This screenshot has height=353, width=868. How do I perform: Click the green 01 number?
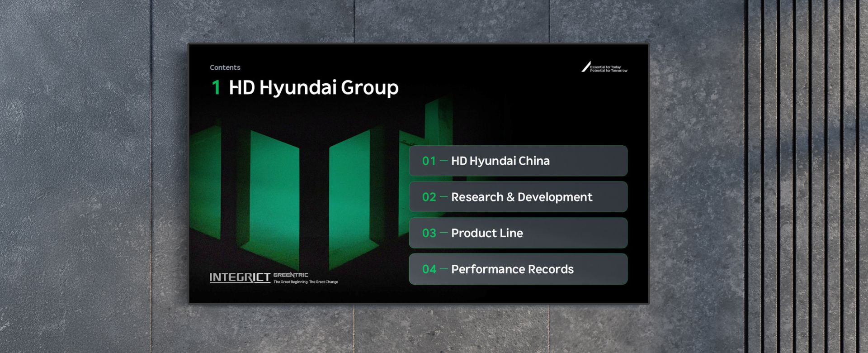tap(429, 161)
